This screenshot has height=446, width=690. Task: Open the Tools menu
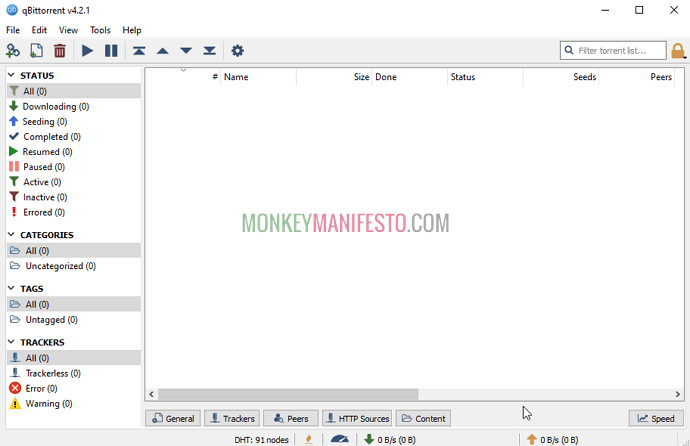tap(100, 30)
